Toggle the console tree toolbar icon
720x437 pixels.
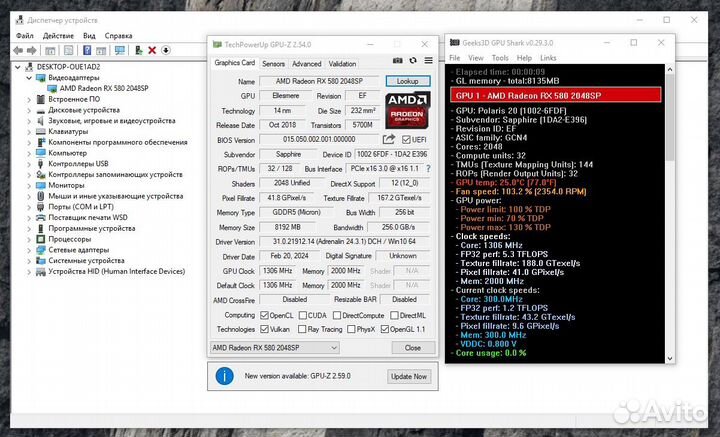click(50, 50)
